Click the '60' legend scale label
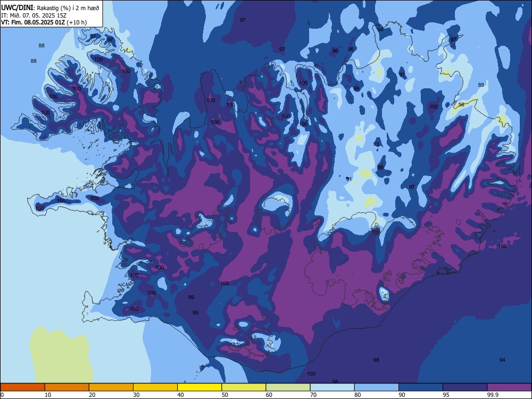The height and width of the screenshot is (399, 532). [x=269, y=395]
